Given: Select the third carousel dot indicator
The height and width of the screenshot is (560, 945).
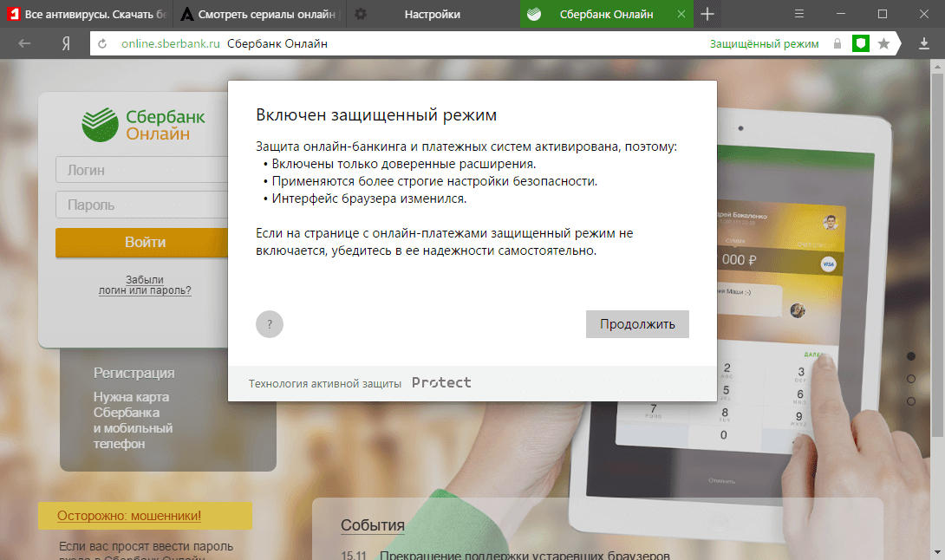Looking at the screenshot, I should (911, 400).
